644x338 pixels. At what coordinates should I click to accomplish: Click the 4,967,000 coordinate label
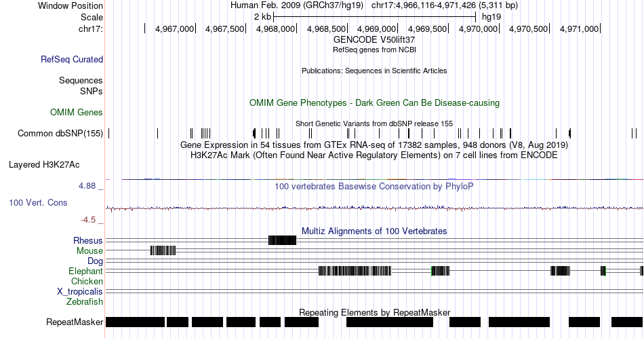pyautogui.click(x=174, y=29)
